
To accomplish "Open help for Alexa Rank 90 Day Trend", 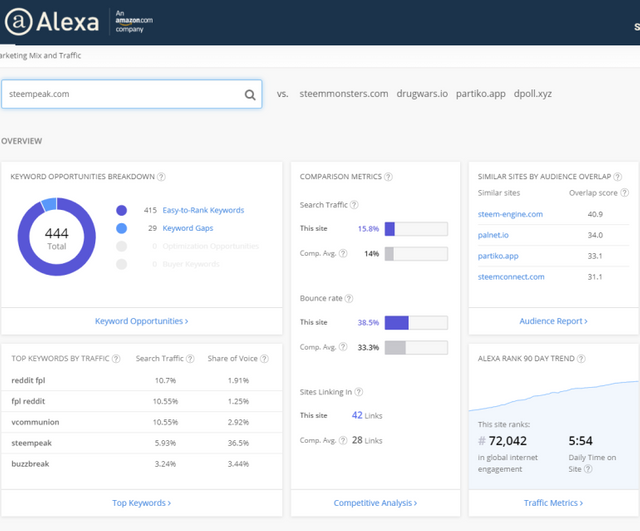I will point(581,359).
